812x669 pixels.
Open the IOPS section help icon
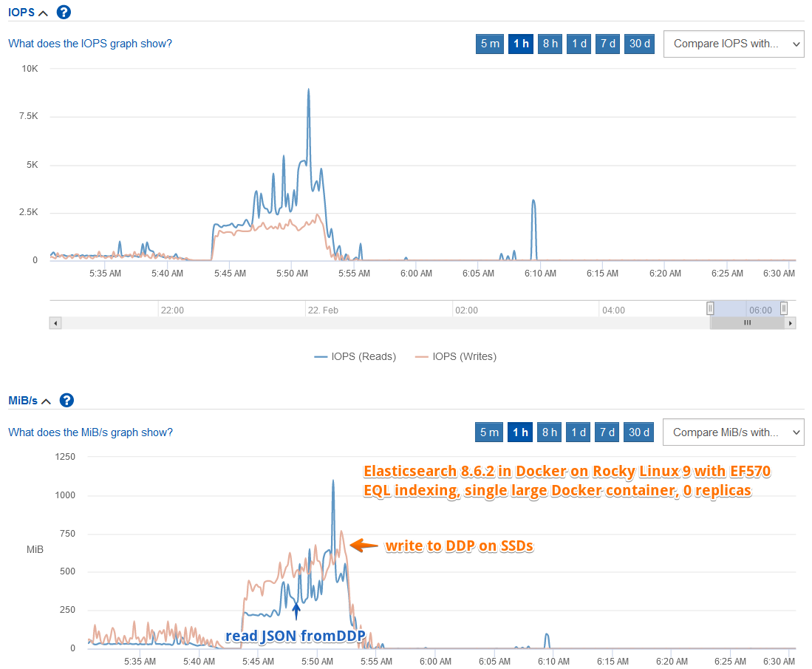64,12
